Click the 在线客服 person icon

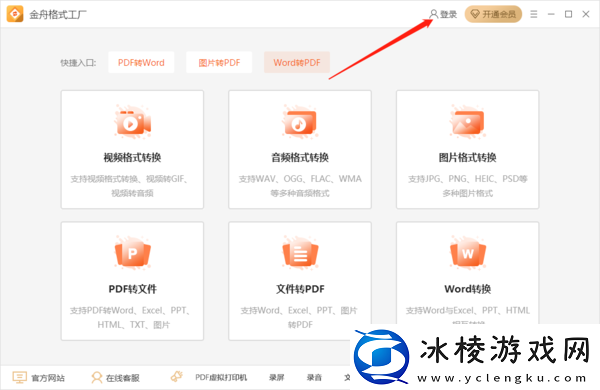point(96,377)
